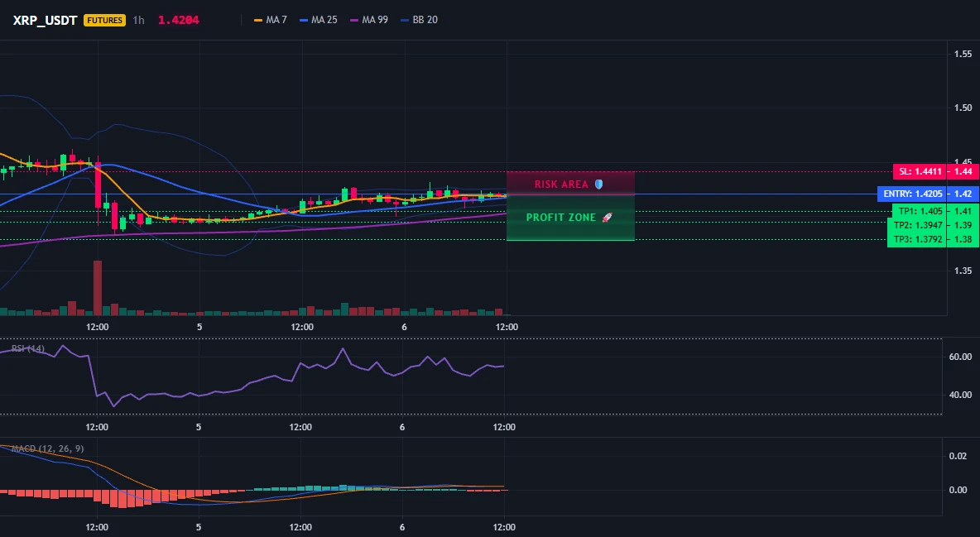Click date label 6 under the price chart
Viewport: 980px width, 537px height.
(x=405, y=327)
